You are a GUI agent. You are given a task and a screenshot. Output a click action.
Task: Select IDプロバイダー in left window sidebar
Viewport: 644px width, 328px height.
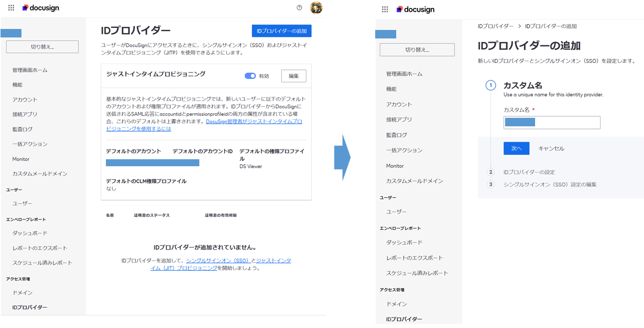[30, 308]
